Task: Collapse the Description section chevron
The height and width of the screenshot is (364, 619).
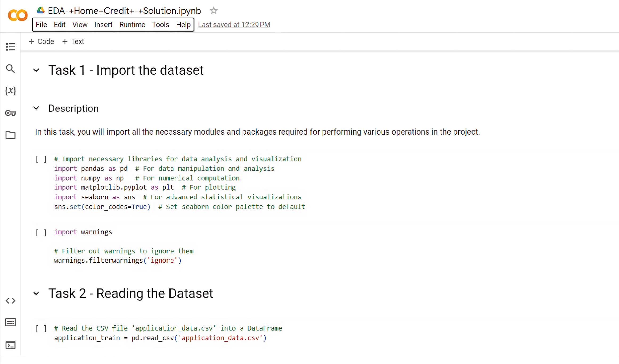Action: click(x=36, y=108)
